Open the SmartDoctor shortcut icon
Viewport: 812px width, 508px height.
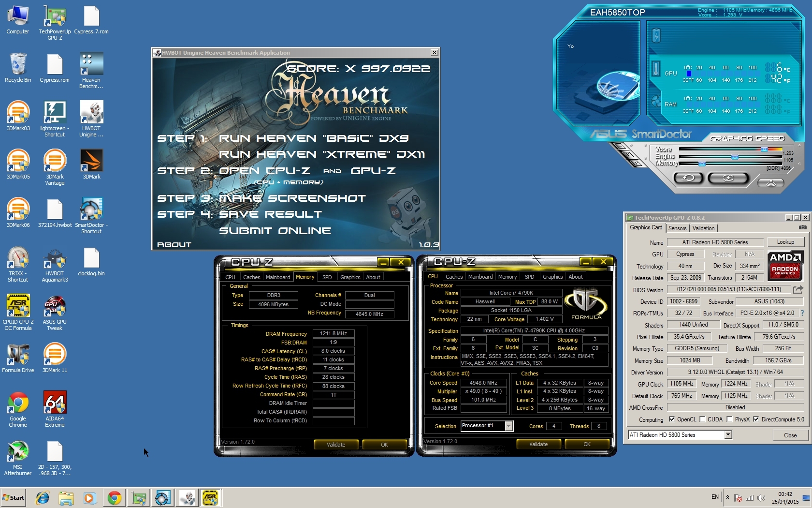pos(91,216)
